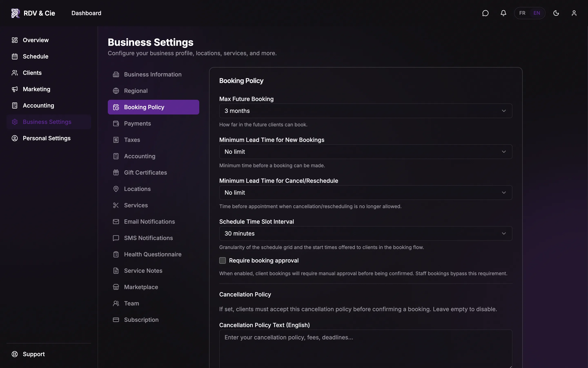Click the RDV & Cie logo icon
The image size is (588, 368).
tap(16, 13)
